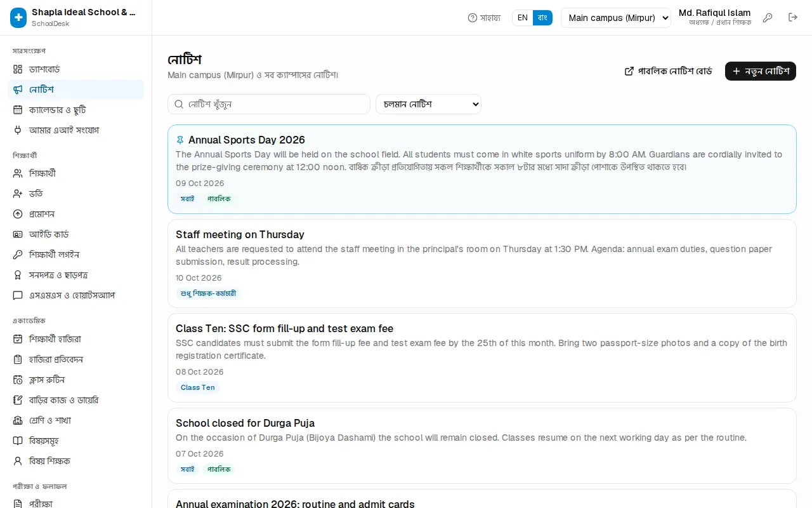Click the Class Ten tag
Viewport: 812px width, 508px height.
coord(198,387)
